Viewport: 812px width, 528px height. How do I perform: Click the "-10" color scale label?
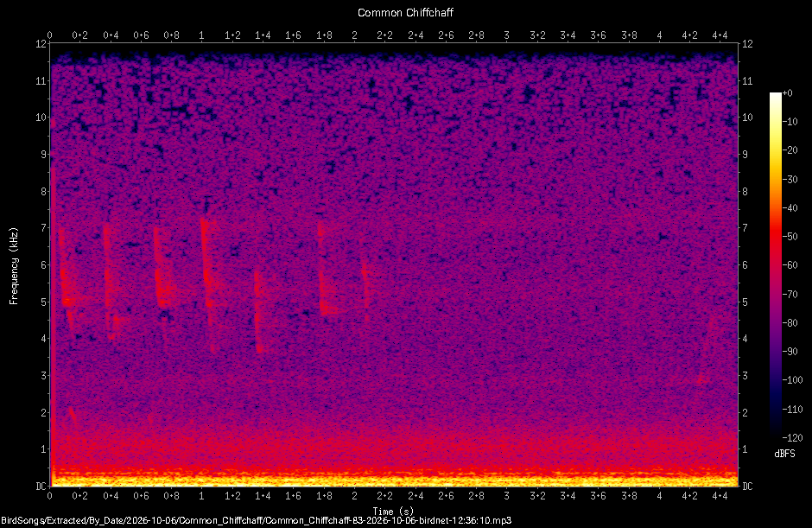click(x=790, y=122)
